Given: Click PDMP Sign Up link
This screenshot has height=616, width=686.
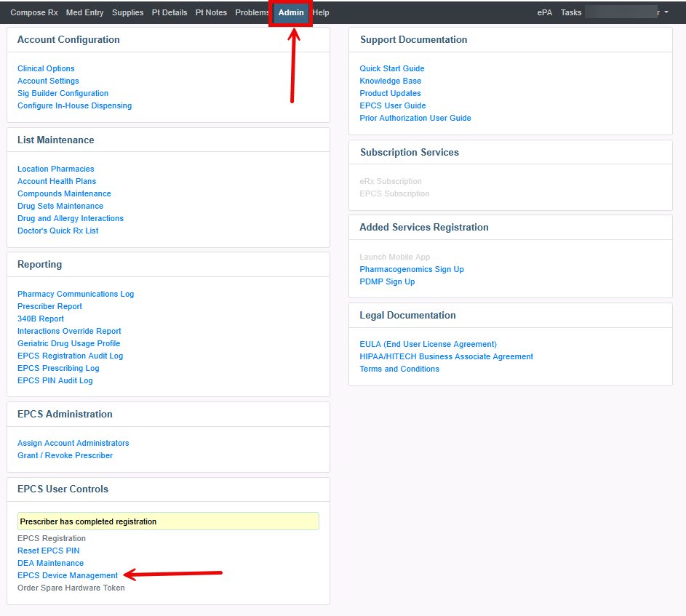Looking at the screenshot, I should click(x=387, y=281).
